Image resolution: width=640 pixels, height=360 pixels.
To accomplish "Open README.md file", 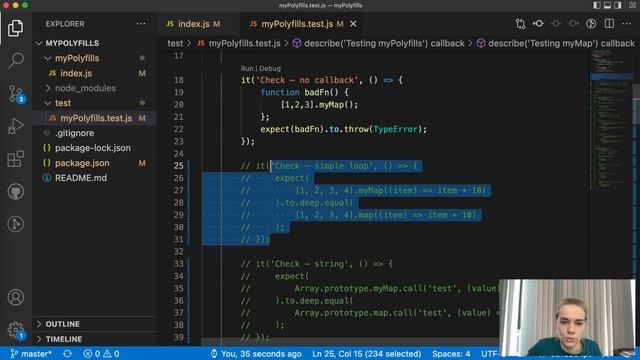I will pos(94,178).
